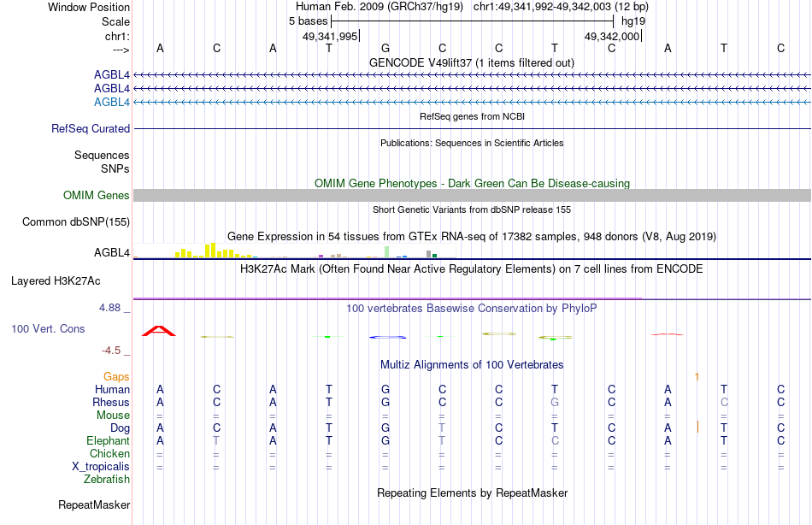Click the Human species label

112,390
